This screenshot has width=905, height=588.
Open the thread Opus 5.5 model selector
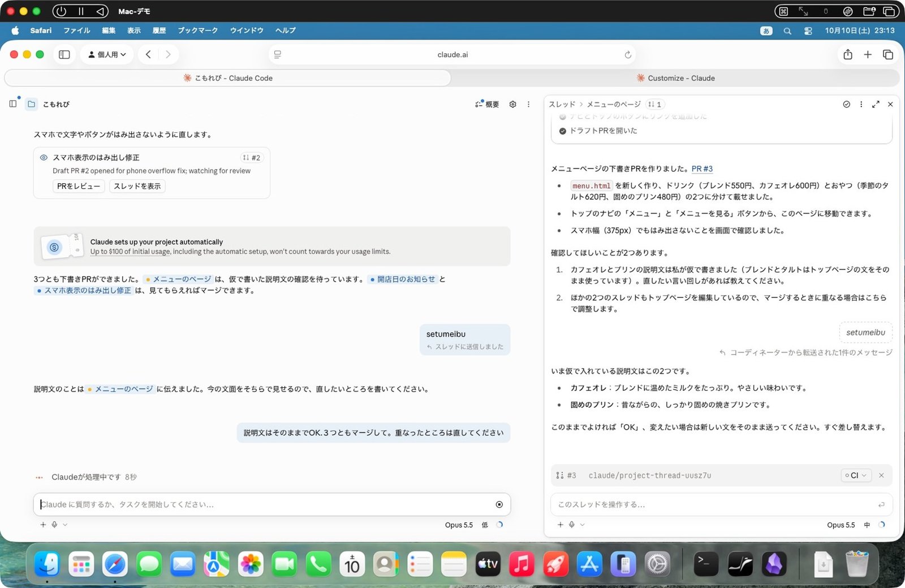tap(841, 525)
